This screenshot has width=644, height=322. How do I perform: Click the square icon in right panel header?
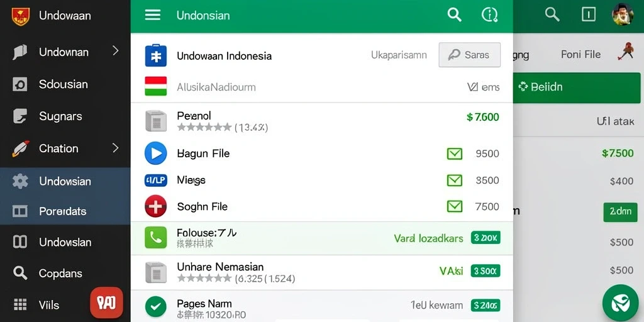[589, 15]
